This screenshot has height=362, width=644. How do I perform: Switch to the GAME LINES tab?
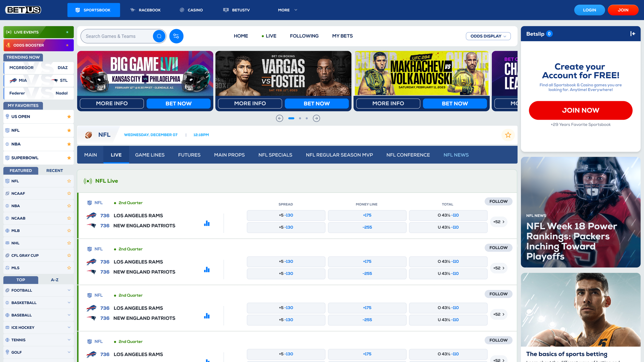point(150,155)
